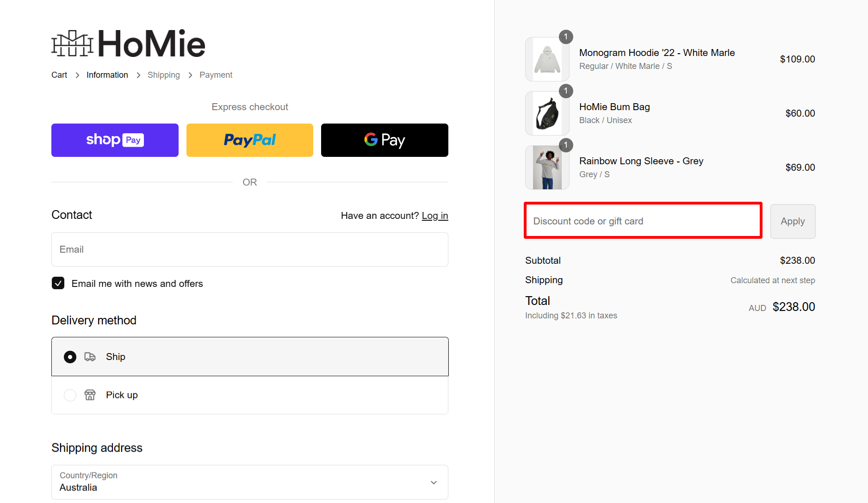Expand Express checkout PayPal option

pyautogui.click(x=249, y=140)
